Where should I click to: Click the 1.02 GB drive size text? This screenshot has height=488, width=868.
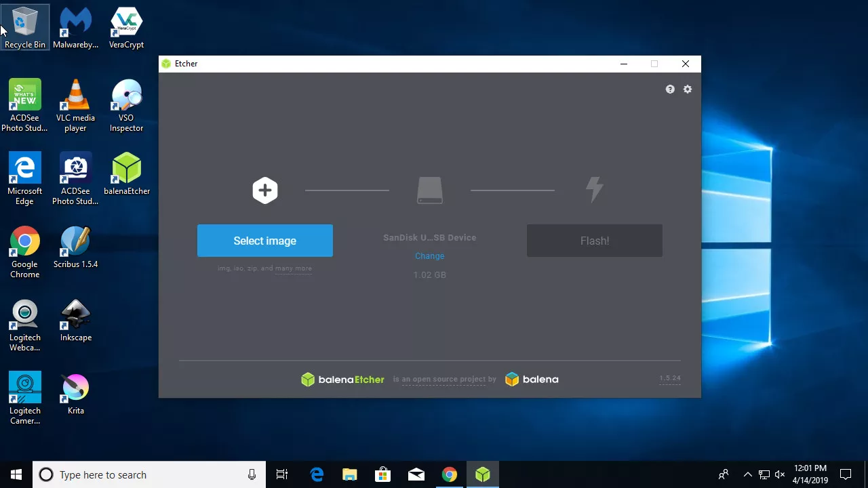430,275
